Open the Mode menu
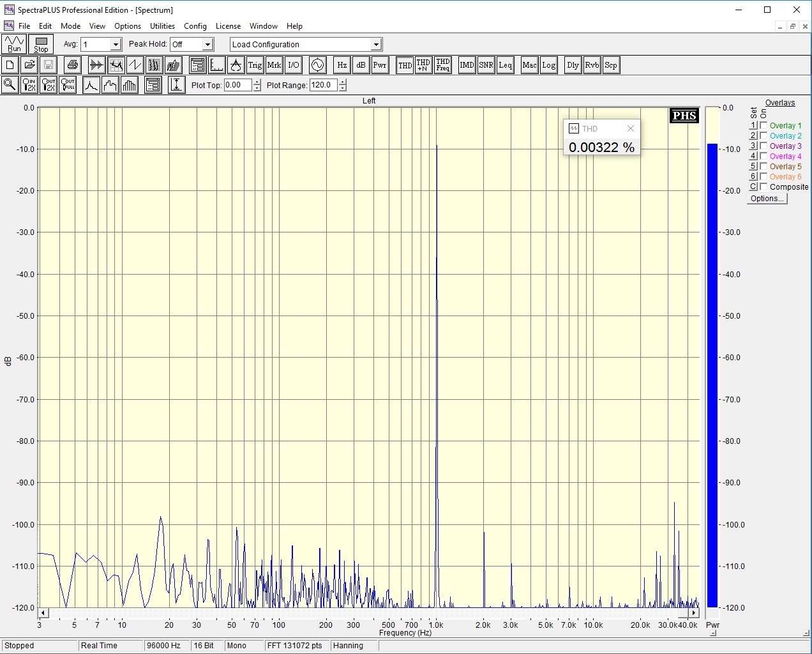The width and height of the screenshot is (812, 654). pos(70,26)
